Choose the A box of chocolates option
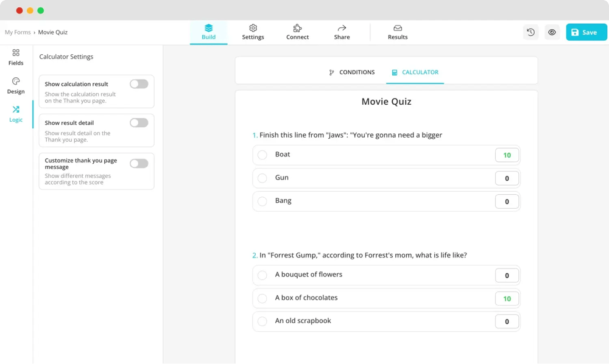 262,298
